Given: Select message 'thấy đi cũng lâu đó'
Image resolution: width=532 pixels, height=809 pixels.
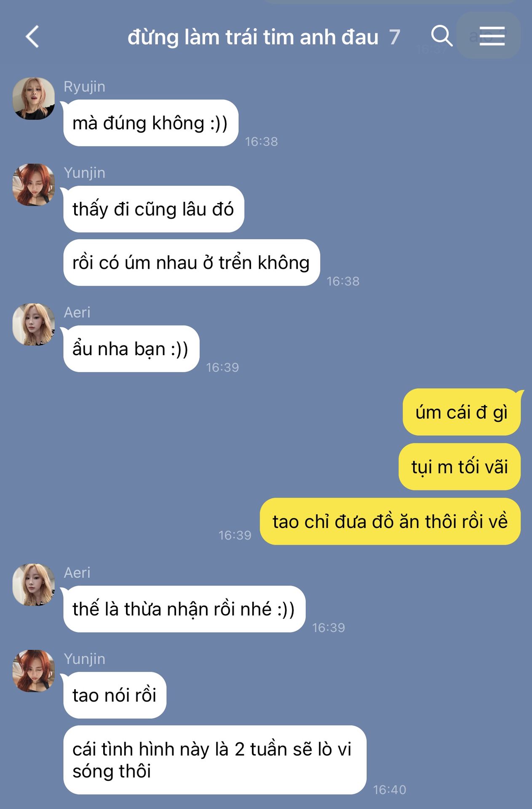Looking at the screenshot, I should tap(153, 209).
